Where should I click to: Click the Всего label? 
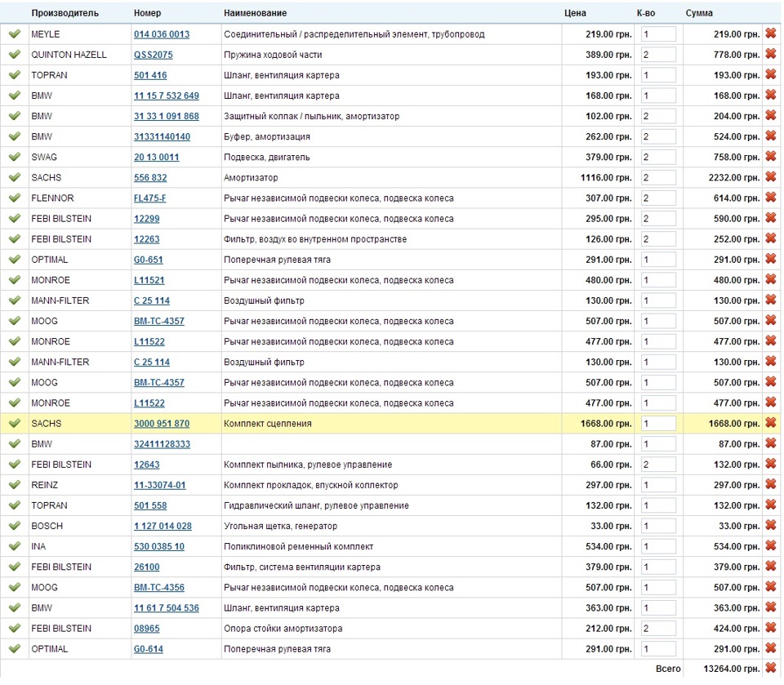click(x=668, y=669)
